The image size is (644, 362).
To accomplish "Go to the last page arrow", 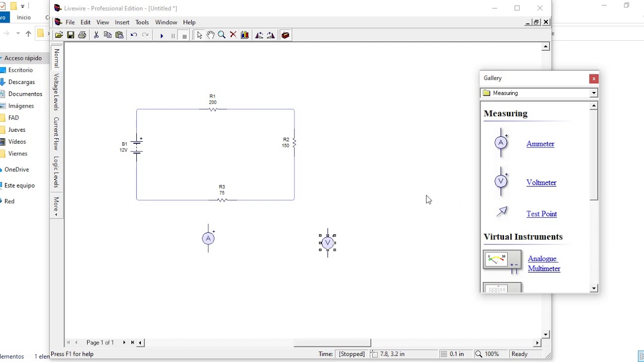I will pos(132,342).
